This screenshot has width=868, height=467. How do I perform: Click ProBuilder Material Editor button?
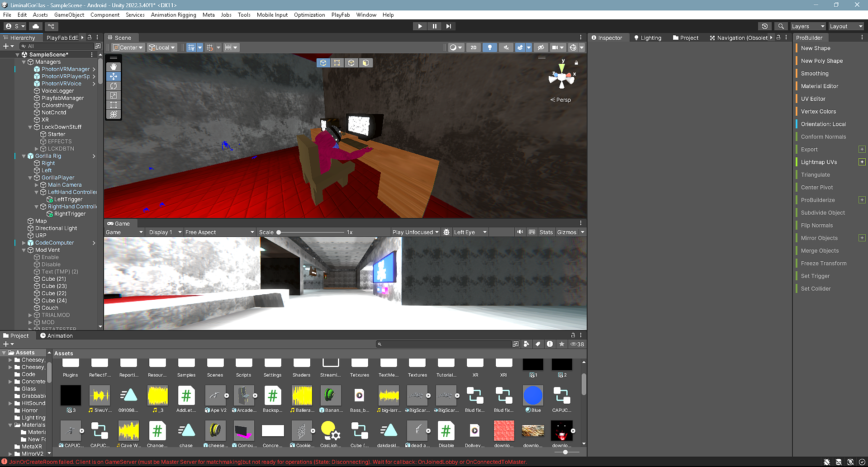coord(820,86)
